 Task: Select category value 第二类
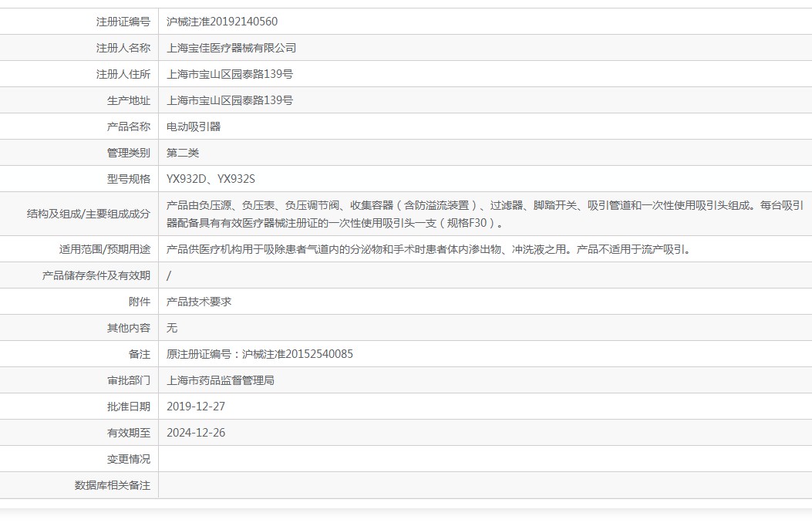[182, 153]
